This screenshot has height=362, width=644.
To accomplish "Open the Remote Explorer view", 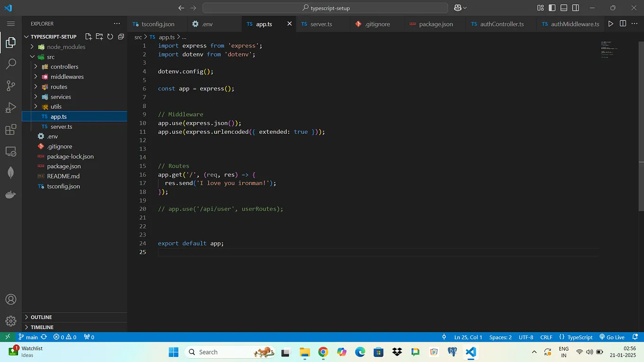I will click(x=10, y=151).
